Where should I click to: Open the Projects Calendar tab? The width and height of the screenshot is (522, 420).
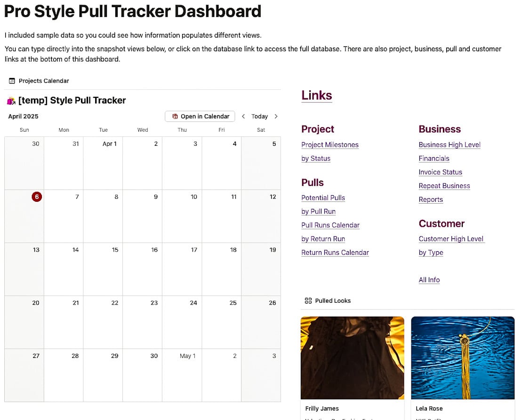[x=39, y=81]
